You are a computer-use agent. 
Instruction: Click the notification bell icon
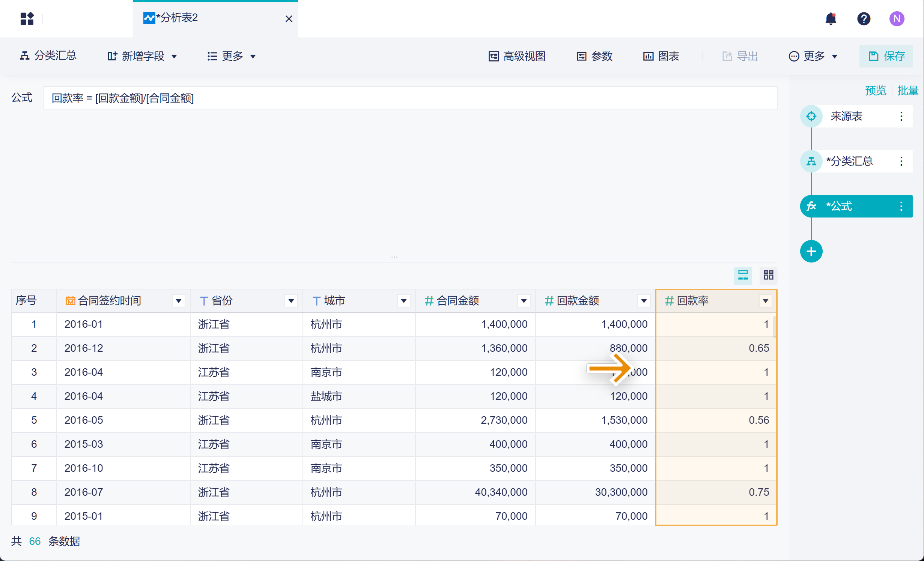(831, 18)
